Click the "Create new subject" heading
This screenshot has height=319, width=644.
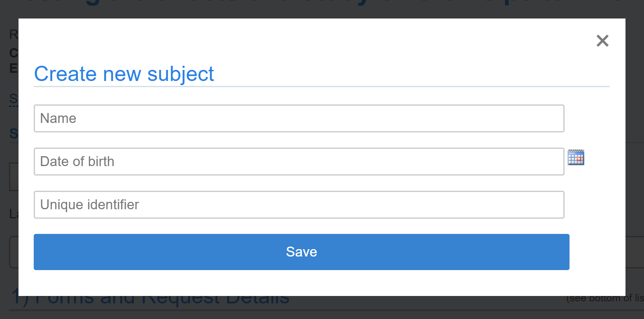124,74
